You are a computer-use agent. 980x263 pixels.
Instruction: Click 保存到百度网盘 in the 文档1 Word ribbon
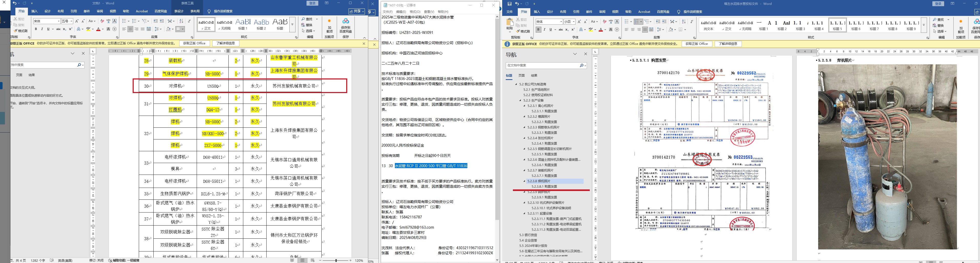click(346, 25)
